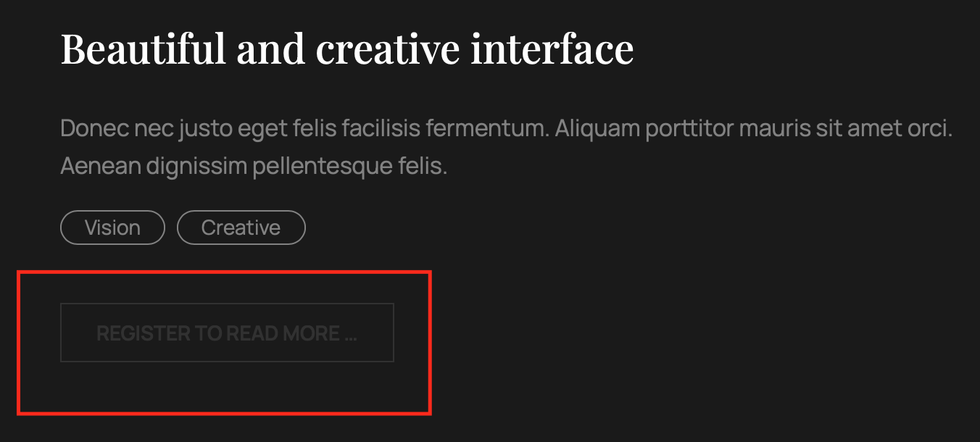Click the Aliquam porttitor mauris sentence
This screenshot has width=980, height=442.
[754, 129]
